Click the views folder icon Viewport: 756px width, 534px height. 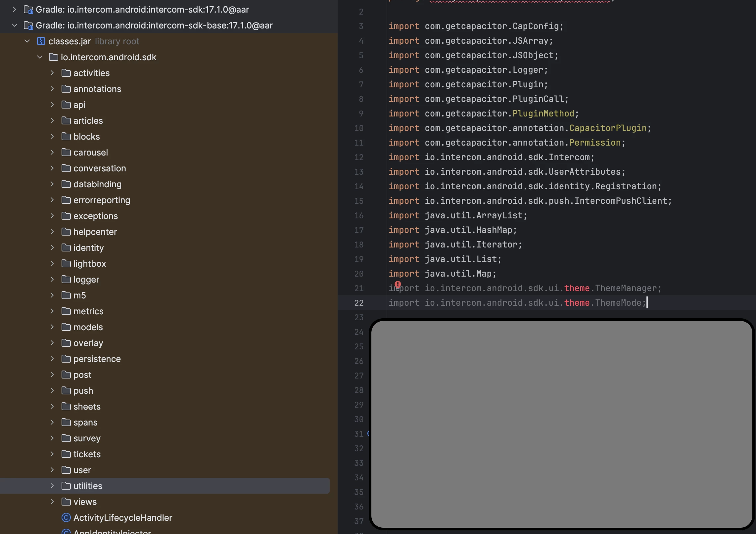(66, 502)
